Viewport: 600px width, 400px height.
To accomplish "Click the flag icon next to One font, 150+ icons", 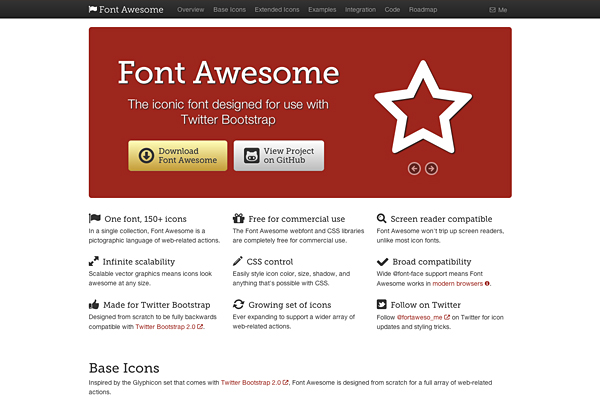I will [x=95, y=218].
